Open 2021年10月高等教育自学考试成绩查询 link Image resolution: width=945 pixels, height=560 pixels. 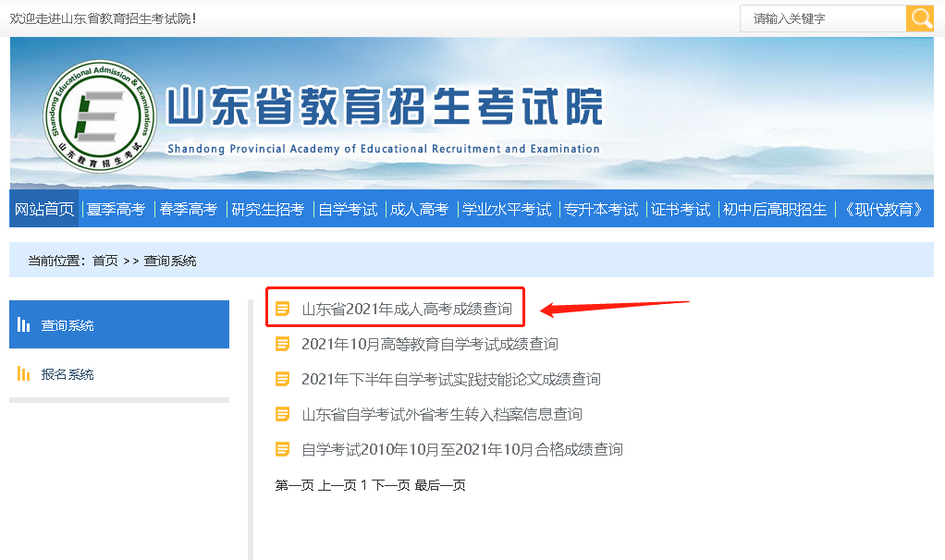point(430,344)
